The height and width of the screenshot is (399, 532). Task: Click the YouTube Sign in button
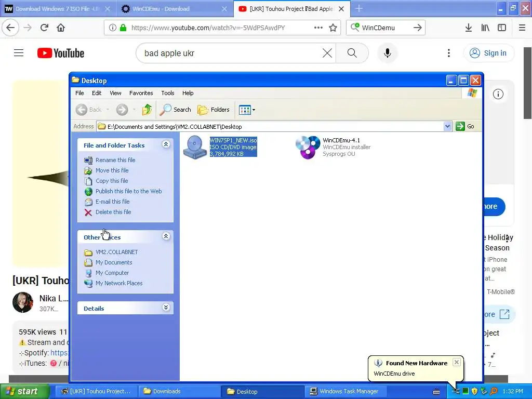488,53
